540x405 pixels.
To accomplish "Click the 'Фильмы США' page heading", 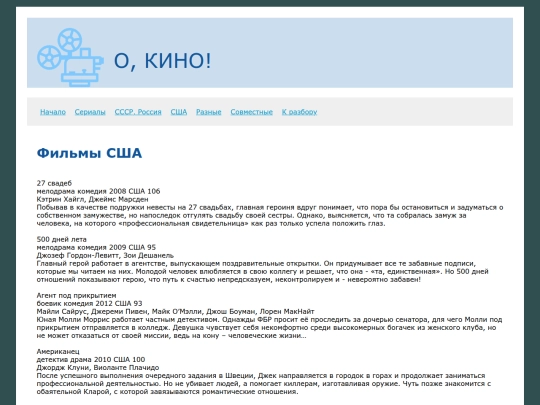I will coord(89,153).
